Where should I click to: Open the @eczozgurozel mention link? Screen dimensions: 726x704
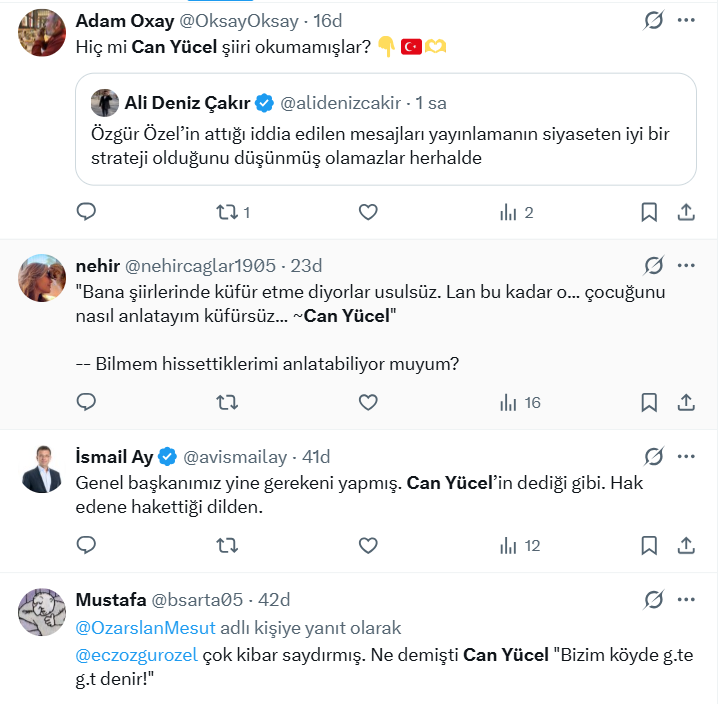pos(139,656)
